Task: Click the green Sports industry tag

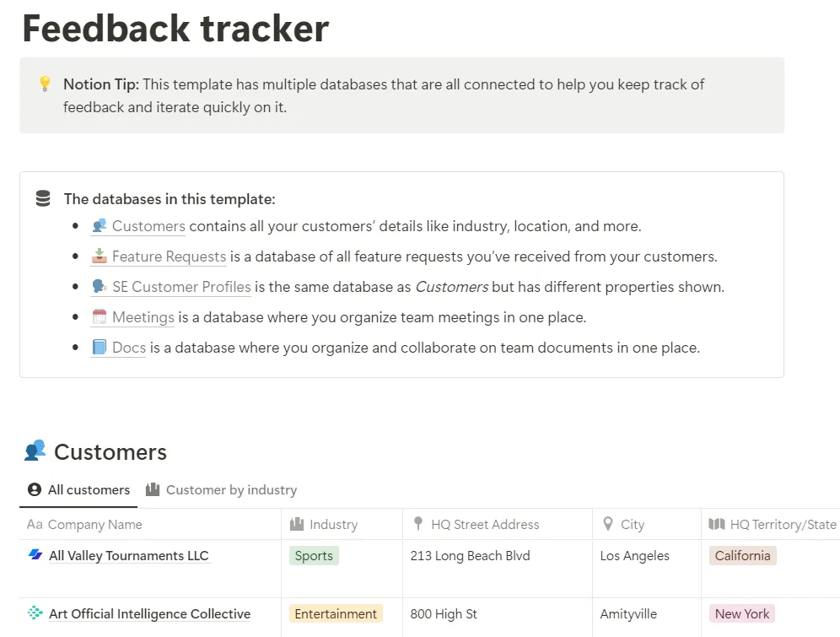Action: coord(314,555)
